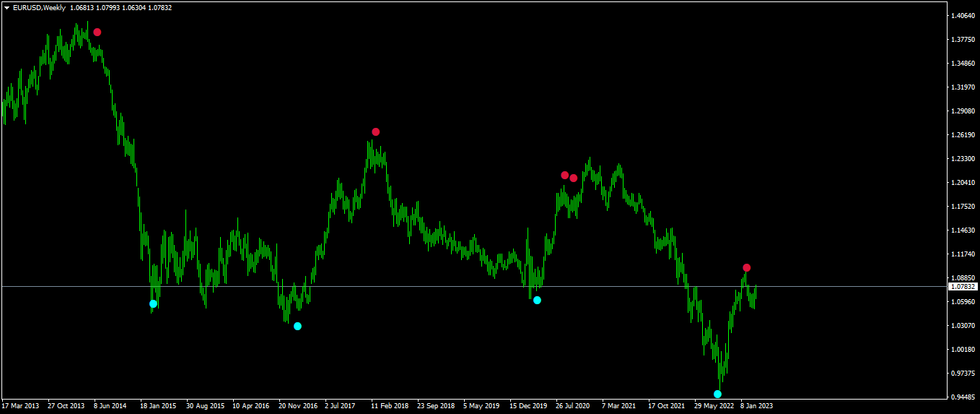Click the current price label 1.07832
Screen dimensions: 980x414
pos(963,287)
